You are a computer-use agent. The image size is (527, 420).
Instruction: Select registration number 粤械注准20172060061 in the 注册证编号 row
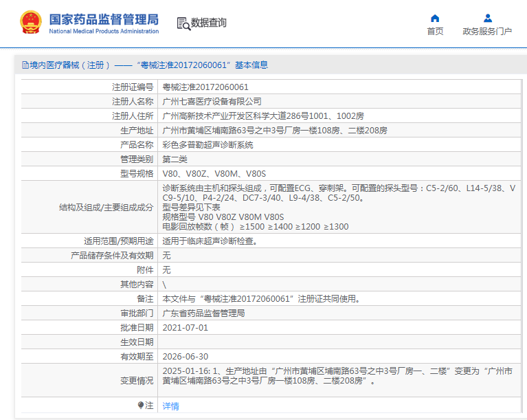(x=205, y=87)
